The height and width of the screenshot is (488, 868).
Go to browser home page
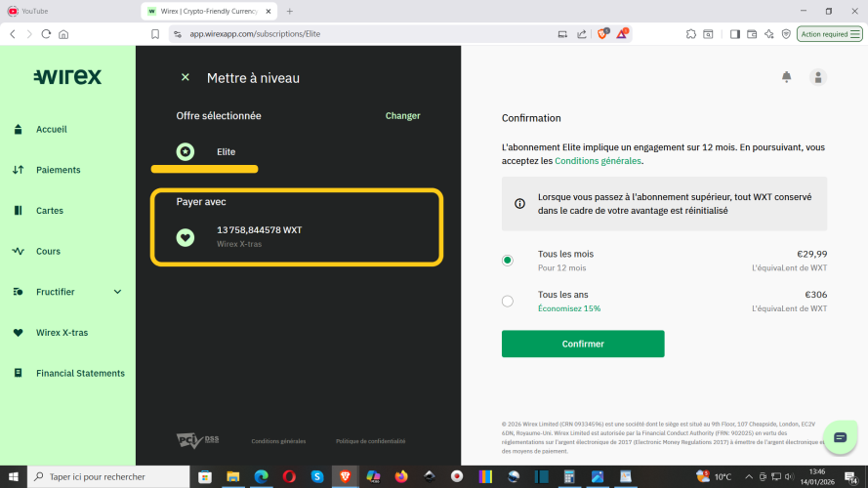(x=63, y=34)
